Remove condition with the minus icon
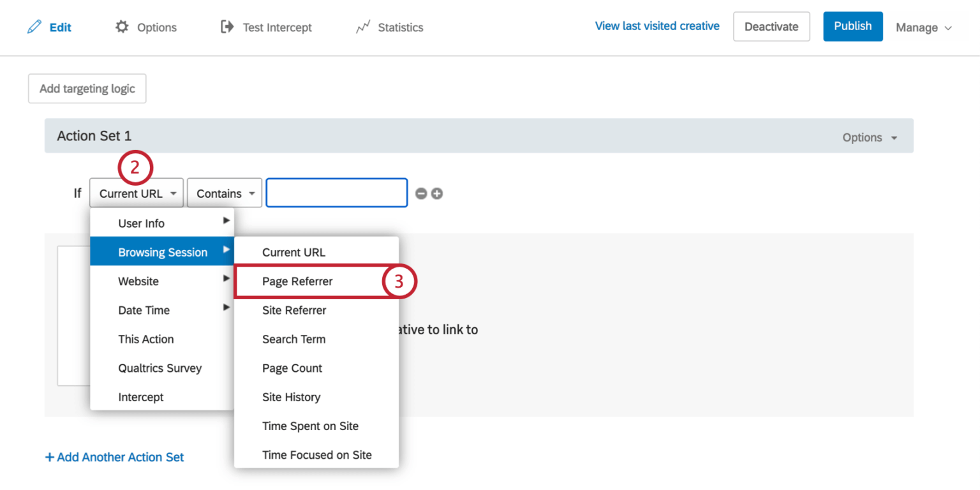Image resolution: width=980 pixels, height=490 pixels. tap(421, 193)
